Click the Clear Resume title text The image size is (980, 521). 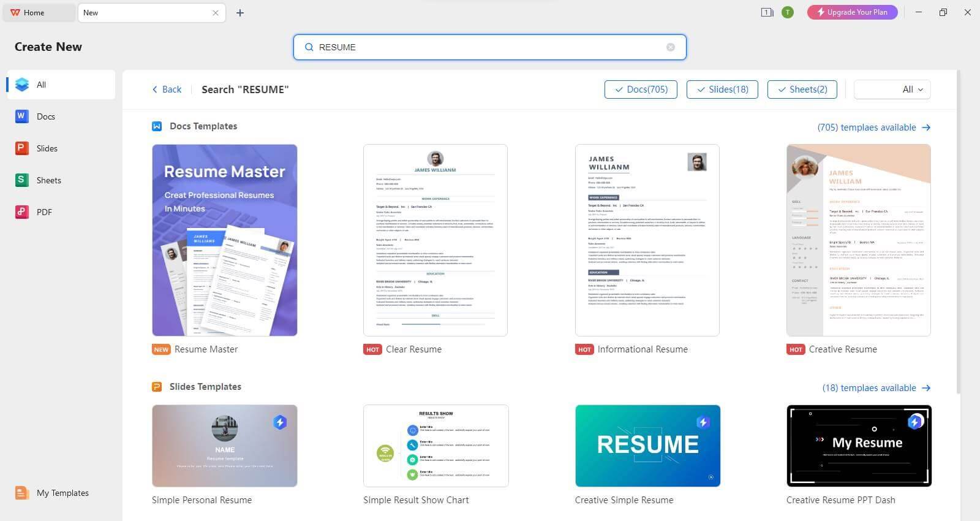coord(413,349)
